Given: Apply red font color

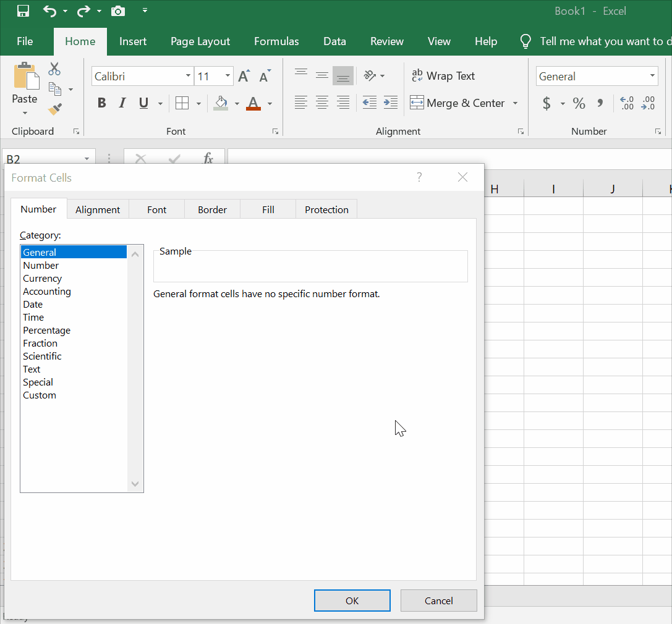Looking at the screenshot, I should pos(253,103).
